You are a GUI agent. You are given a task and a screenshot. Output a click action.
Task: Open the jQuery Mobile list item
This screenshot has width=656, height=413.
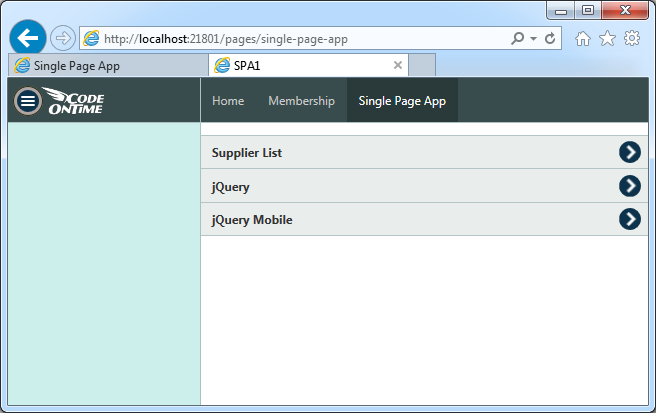(424, 219)
